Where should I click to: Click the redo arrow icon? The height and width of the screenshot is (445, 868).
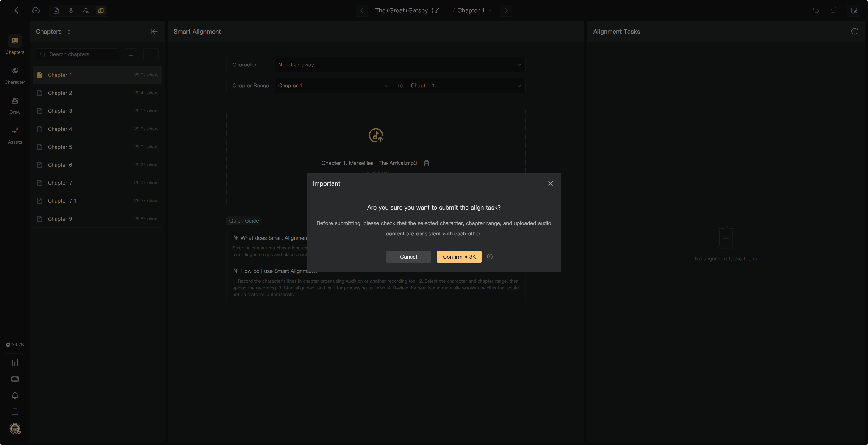click(834, 10)
